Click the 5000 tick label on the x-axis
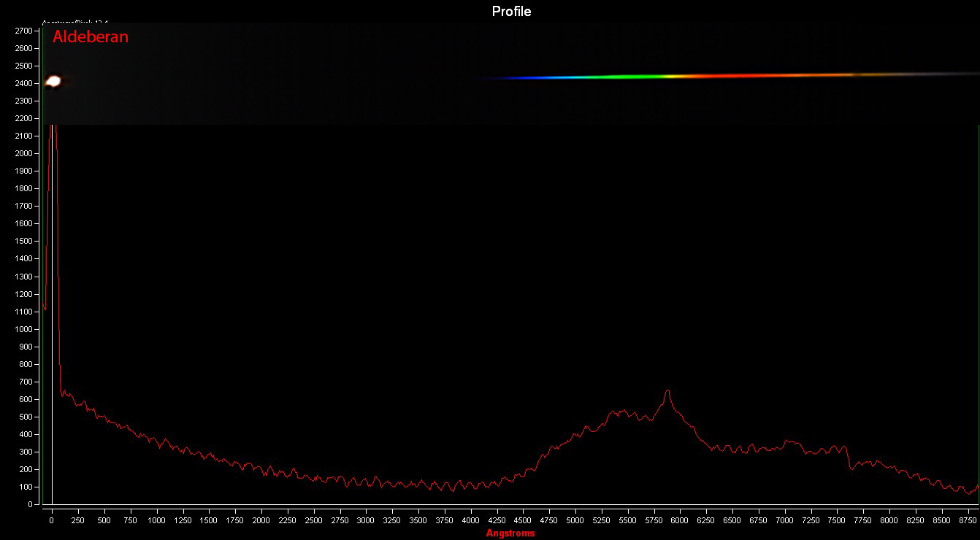980x540 pixels. click(575, 520)
